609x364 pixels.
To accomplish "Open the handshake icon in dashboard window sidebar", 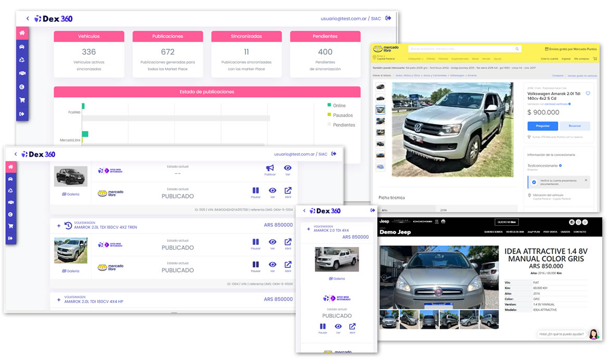I will tap(22, 73).
